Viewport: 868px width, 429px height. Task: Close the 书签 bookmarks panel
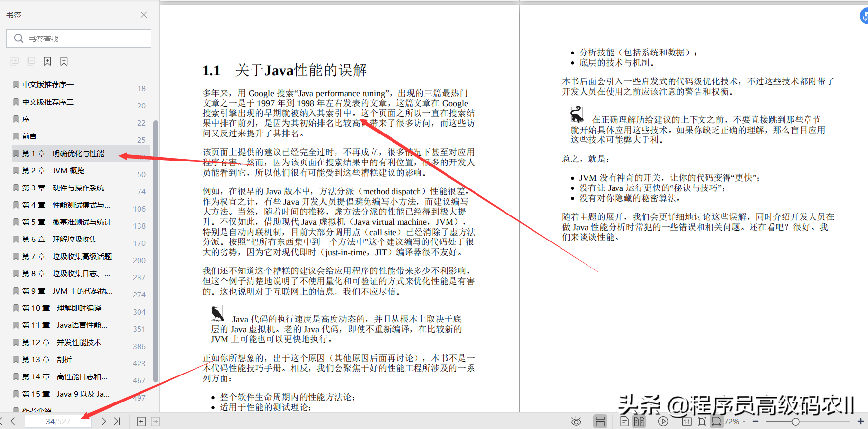click(144, 15)
